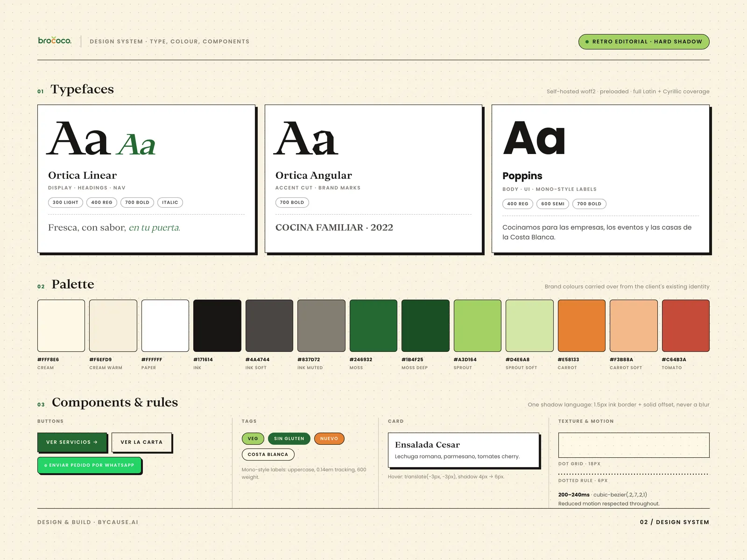
Task: Pick the Carrot Soft #F3B88A swatch
Action: [634, 326]
